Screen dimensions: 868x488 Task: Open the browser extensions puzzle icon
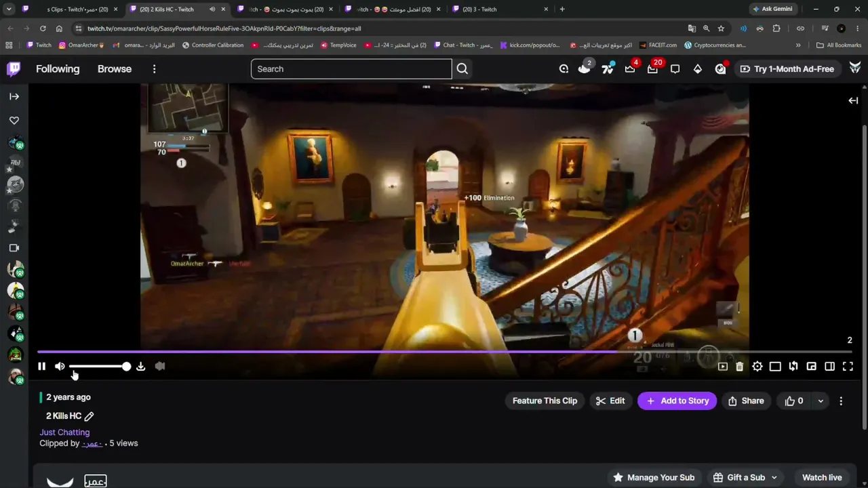tap(776, 28)
